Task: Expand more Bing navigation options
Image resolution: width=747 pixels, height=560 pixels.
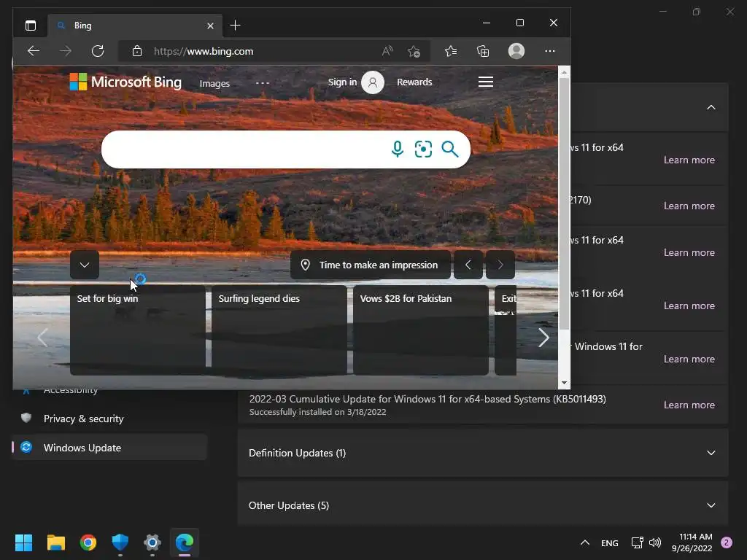Action: pos(263,83)
